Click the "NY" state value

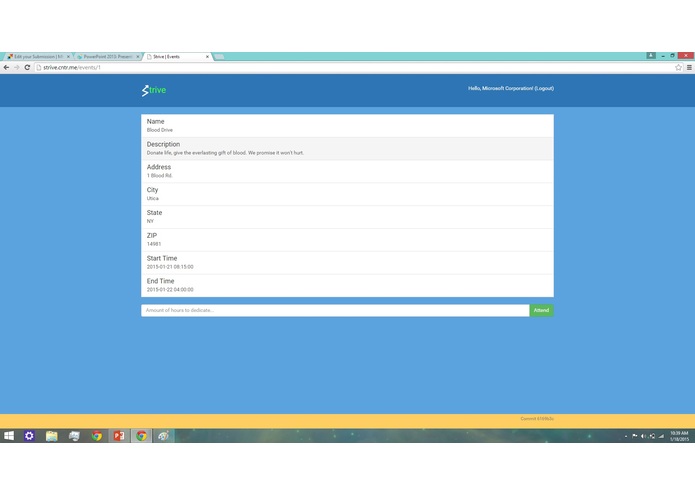pos(150,221)
